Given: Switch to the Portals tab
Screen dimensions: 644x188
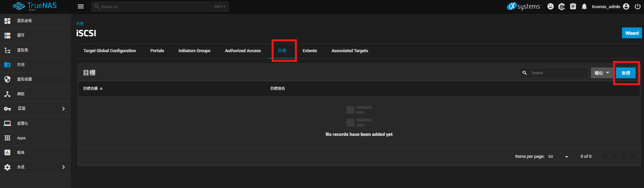Looking at the screenshot, I should click(x=157, y=51).
